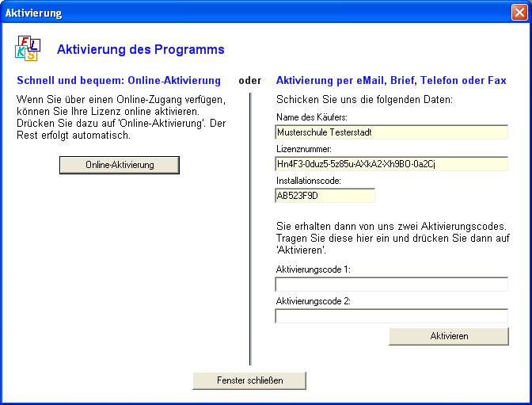
Task: Click the Aktivierung window title bar
Action: [x=237, y=13]
